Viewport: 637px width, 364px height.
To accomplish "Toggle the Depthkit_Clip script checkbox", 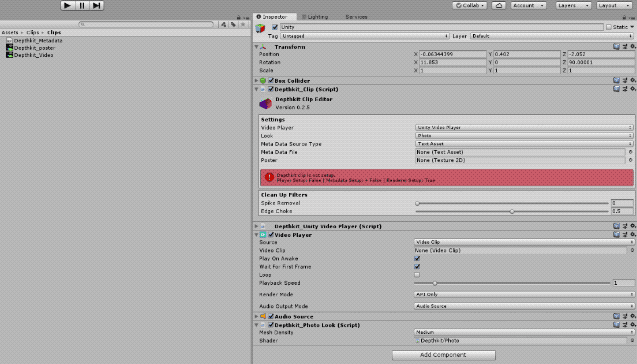I will [x=271, y=89].
